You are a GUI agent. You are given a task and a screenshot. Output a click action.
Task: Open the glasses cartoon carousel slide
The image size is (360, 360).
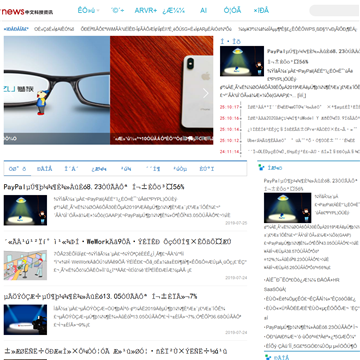(x=57, y=90)
